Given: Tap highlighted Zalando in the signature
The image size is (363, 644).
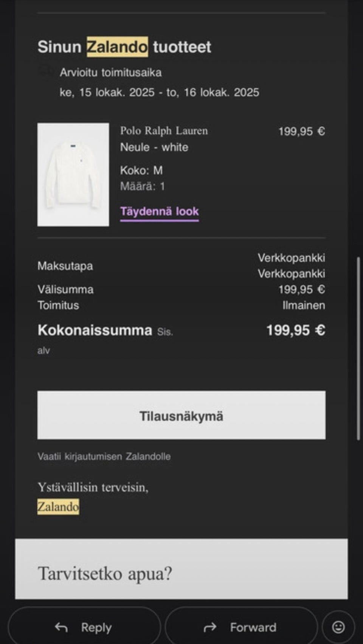Looking at the screenshot, I should pos(58,506).
